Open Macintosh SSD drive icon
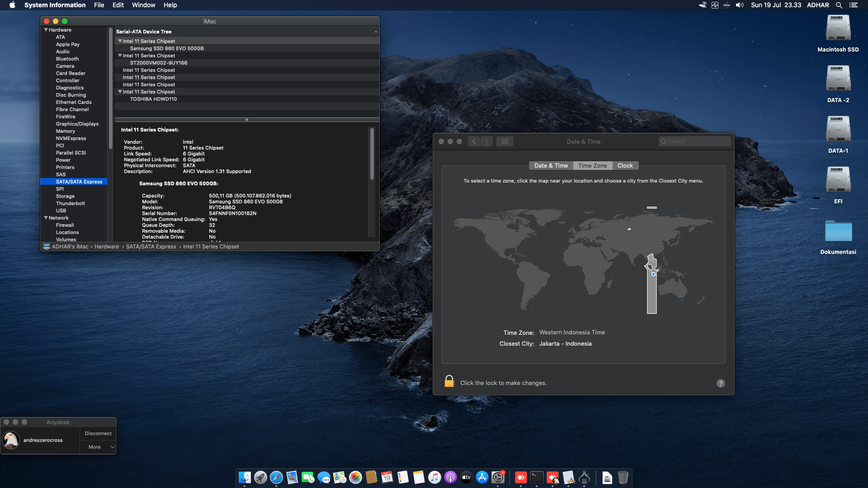This screenshot has height=488, width=868. 838,28
